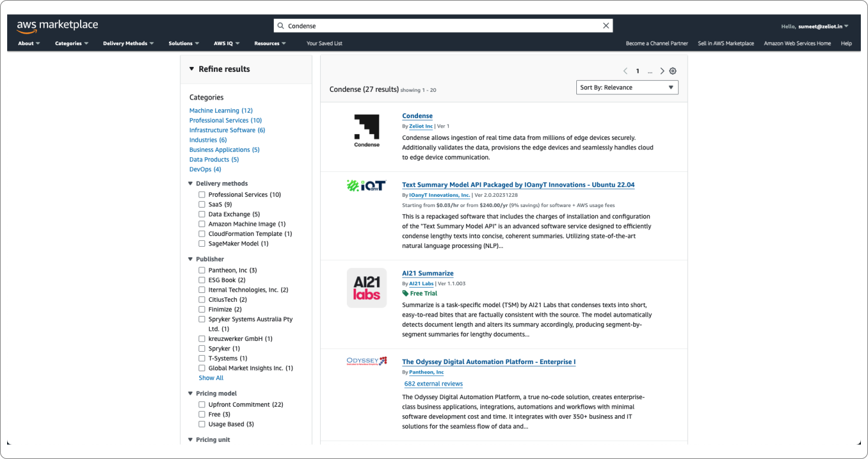Click the Condense product logo
868x459 pixels.
367,130
